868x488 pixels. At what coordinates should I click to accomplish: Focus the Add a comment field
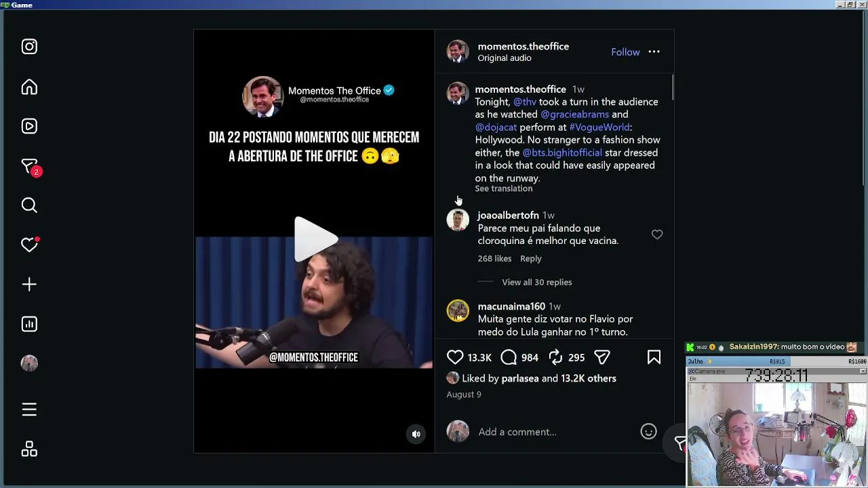[x=556, y=432]
